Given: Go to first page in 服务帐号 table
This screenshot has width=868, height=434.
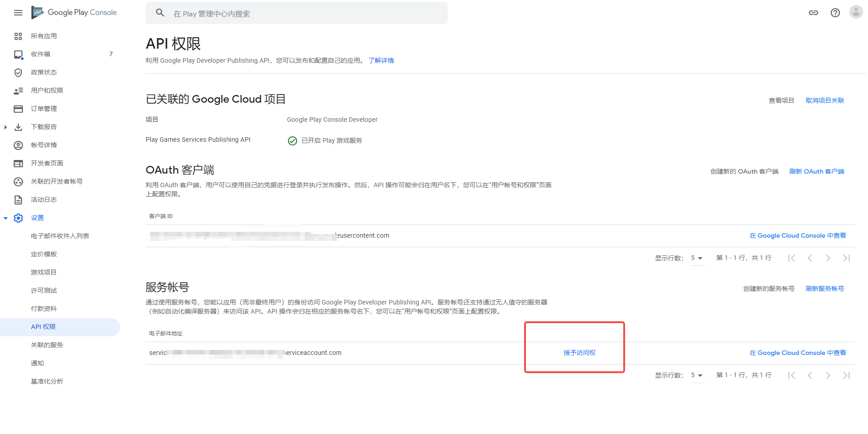Looking at the screenshot, I should coord(792,375).
